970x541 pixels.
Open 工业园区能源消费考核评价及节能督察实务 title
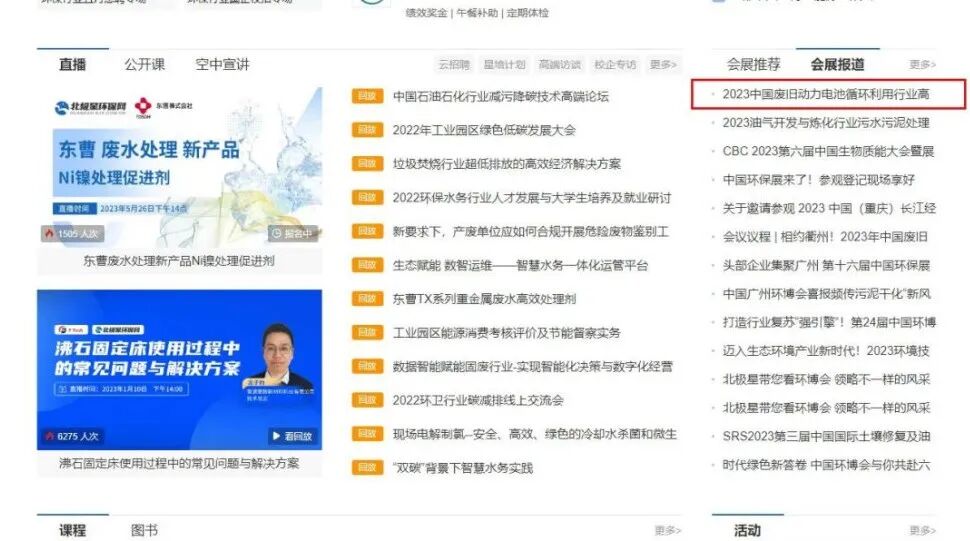click(x=506, y=333)
